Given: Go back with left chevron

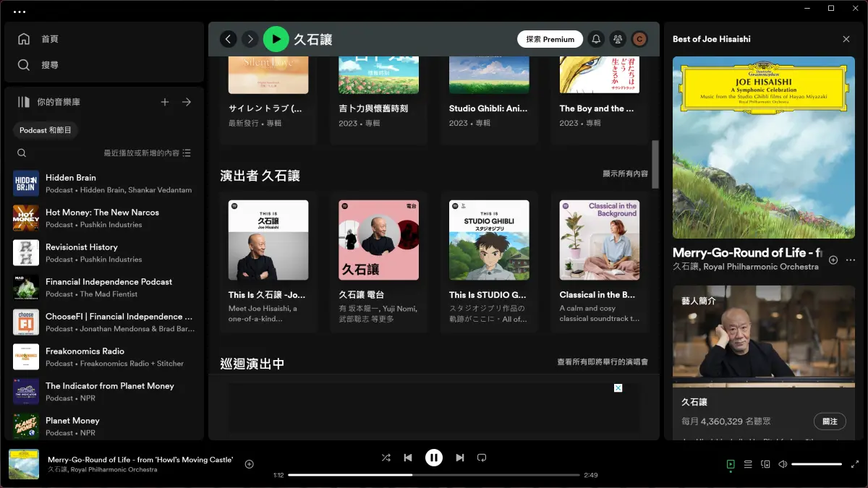Looking at the screenshot, I should (229, 39).
